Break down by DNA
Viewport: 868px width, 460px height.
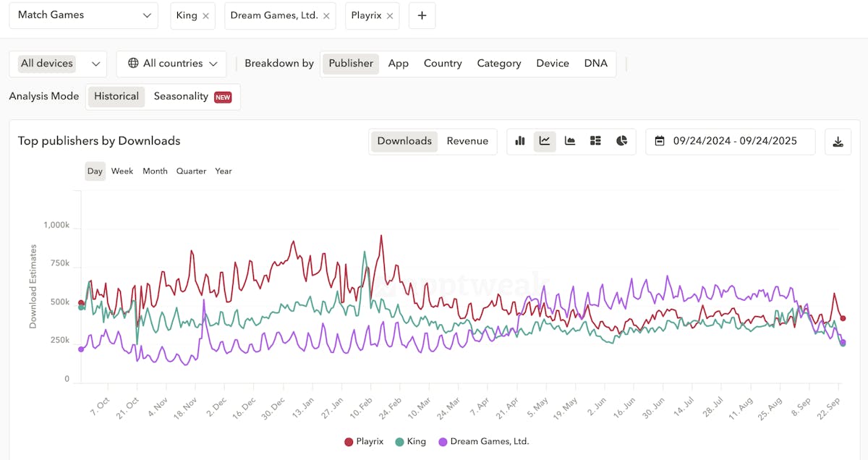pyautogui.click(x=595, y=64)
